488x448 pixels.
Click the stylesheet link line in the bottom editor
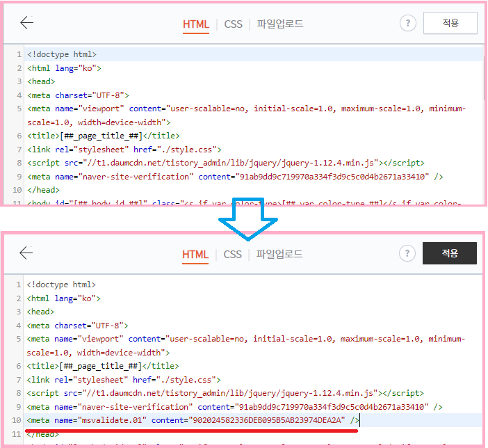click(124, 379)
